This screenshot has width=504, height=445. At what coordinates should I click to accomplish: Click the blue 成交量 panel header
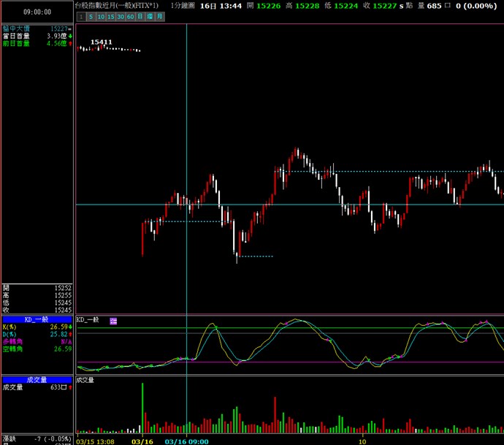pyautogui.click(x=37, y=380)
